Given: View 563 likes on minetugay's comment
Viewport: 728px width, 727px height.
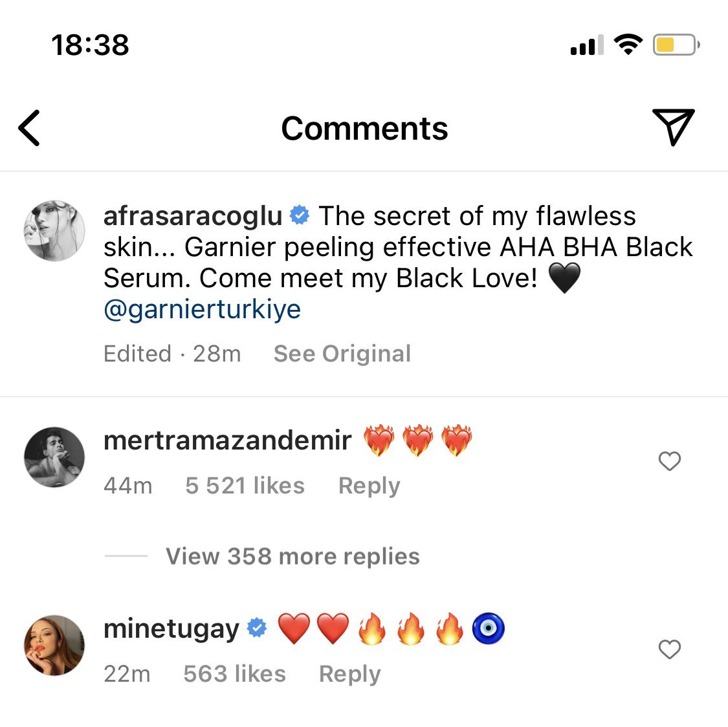Looking at the screenshot, I should click(x=234, y=674).
